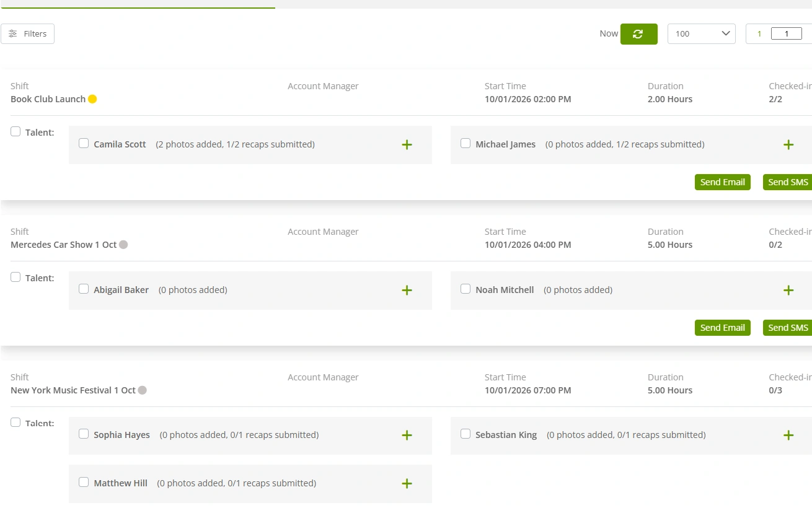
Task: Click the grey status dot for New York Music Festival
Action: pyautogui.click(x=142, y=390)
